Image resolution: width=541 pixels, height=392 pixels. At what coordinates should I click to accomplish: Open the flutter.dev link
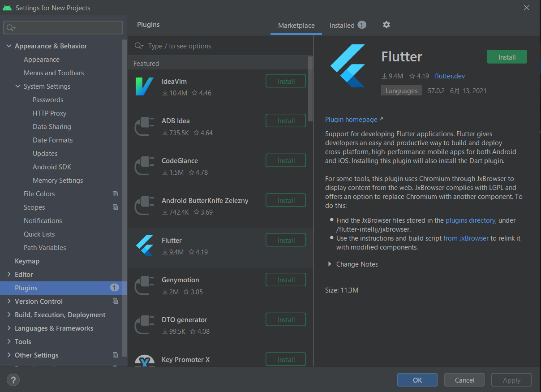tap(450, 76)
